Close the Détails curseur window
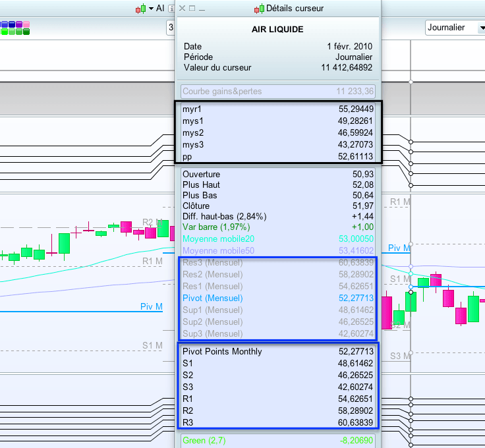Screen dimensions: 485x448 pyautogui.click(x=182, y=9)
